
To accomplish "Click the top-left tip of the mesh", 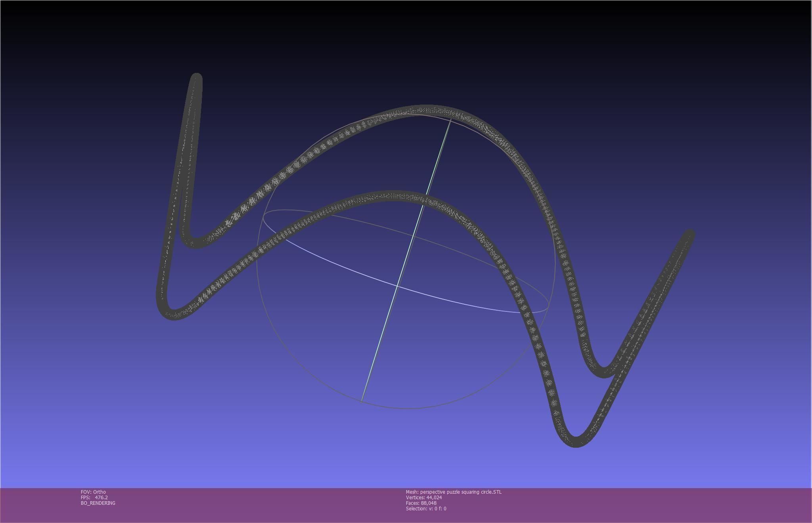I will (196, 78).
